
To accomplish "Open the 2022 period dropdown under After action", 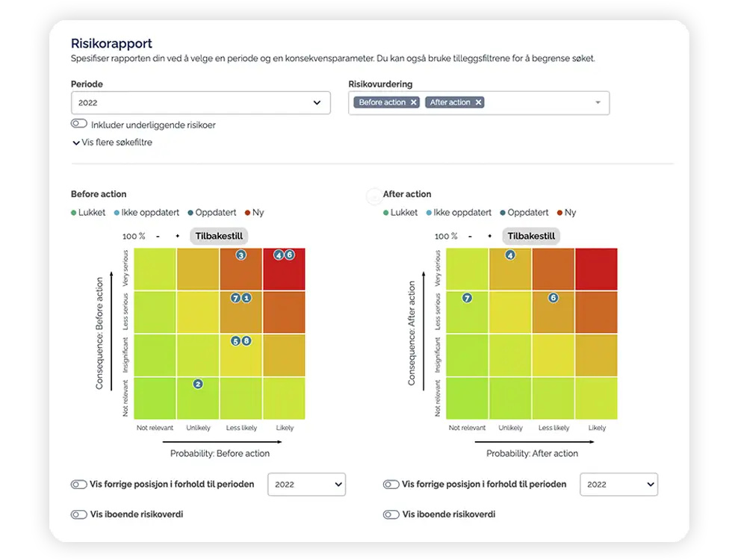I will [x=619, y=485].
